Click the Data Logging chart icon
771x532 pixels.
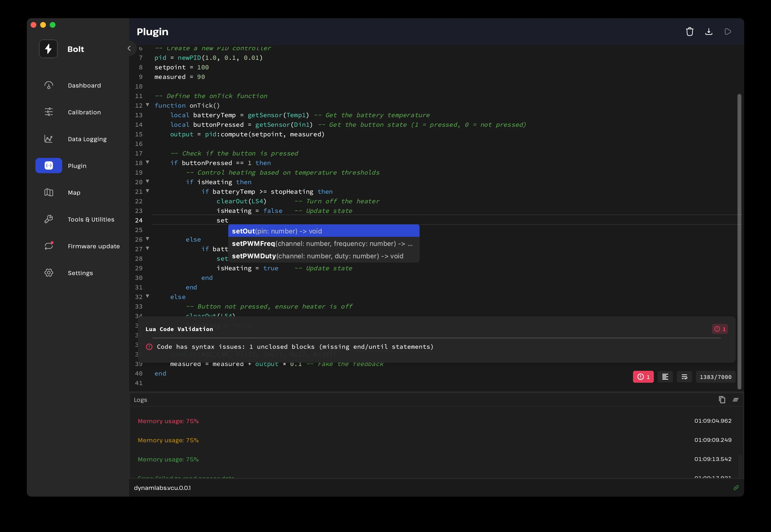tap(49, 139)
